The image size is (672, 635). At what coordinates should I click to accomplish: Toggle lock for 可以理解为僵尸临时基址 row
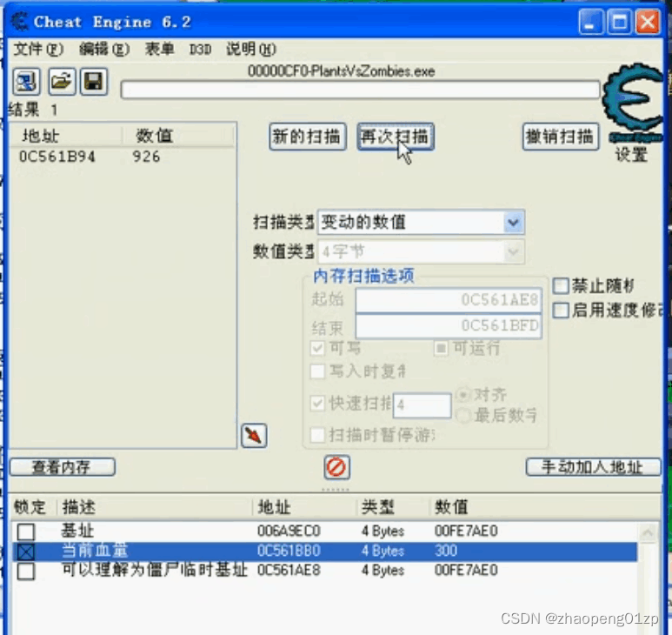(26, 571)
